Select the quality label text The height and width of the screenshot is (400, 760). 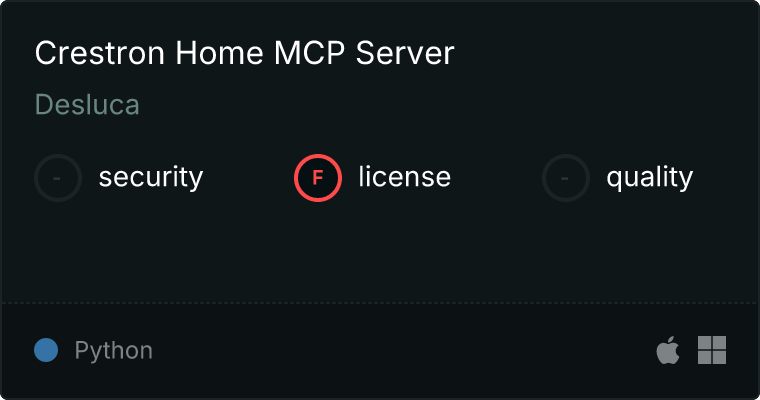point(650,177)
